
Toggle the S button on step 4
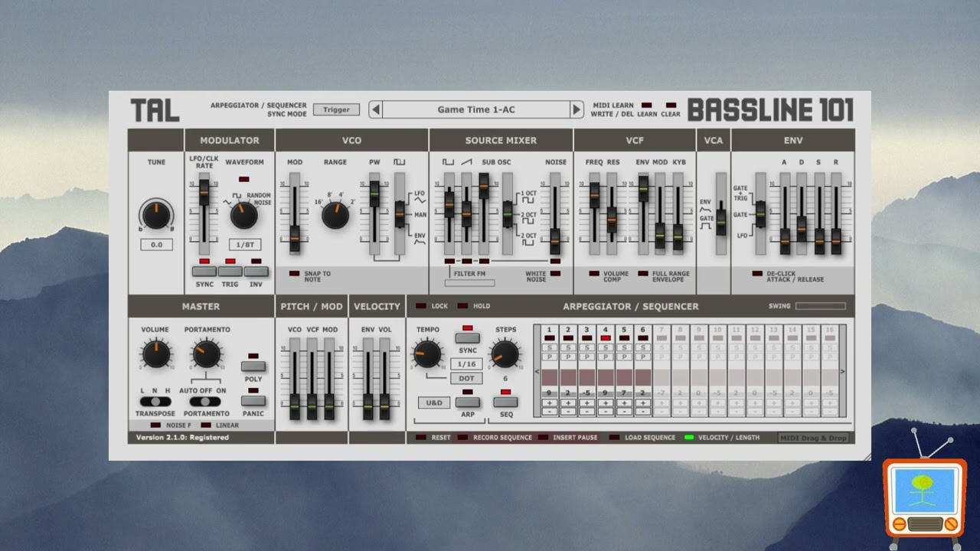pyautogui.click(x=606, y=347)
